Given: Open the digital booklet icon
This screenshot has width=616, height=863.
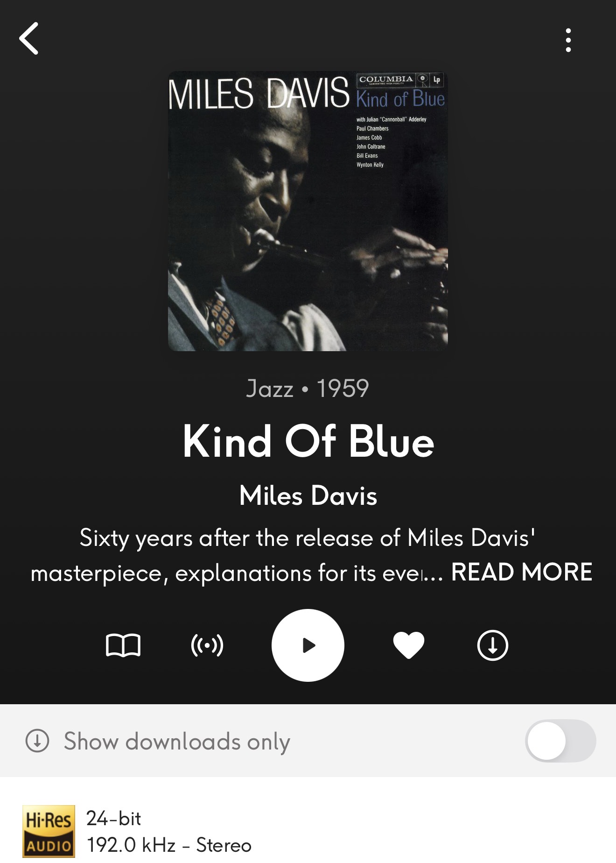Looking at the screenshot, I should pyautogui.click(x=123, y=645).
